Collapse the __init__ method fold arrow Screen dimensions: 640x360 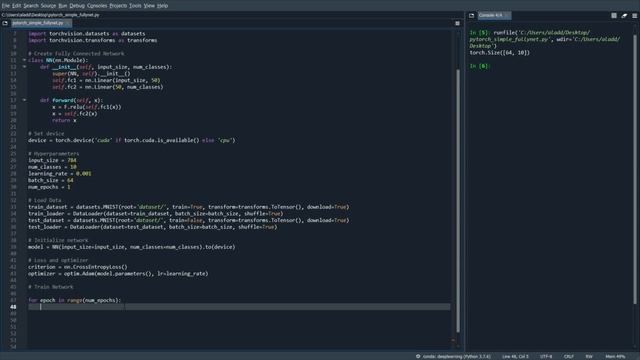pyautogui.click(x=24, y=67)
